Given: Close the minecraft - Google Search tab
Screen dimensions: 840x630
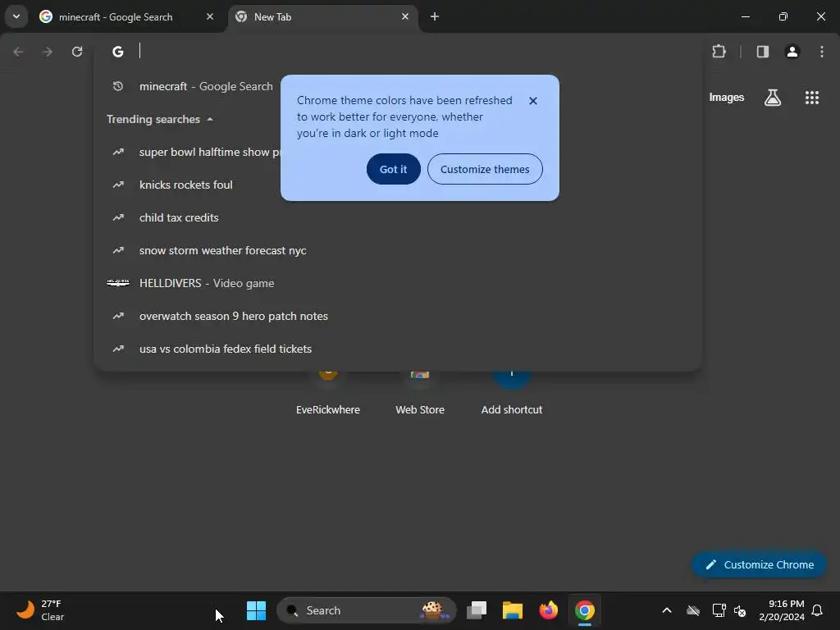Looking at the screenshot, I should point(210,16).
